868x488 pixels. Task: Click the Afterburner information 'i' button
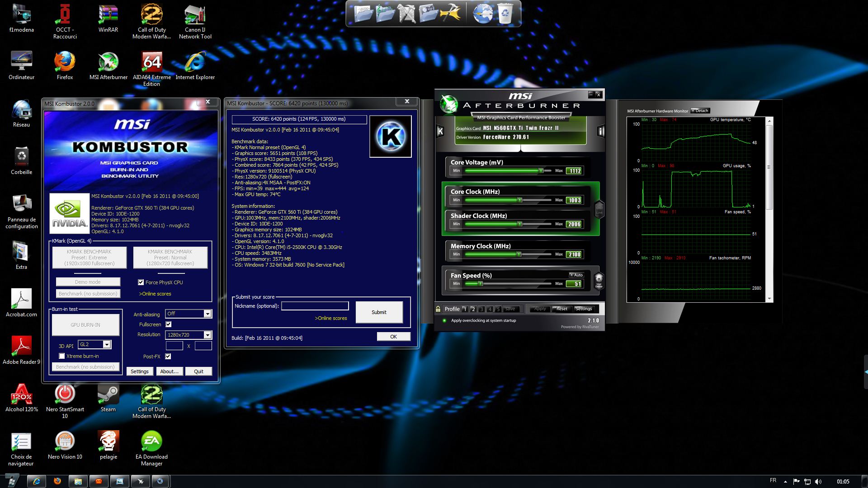[x=601, y=131]
